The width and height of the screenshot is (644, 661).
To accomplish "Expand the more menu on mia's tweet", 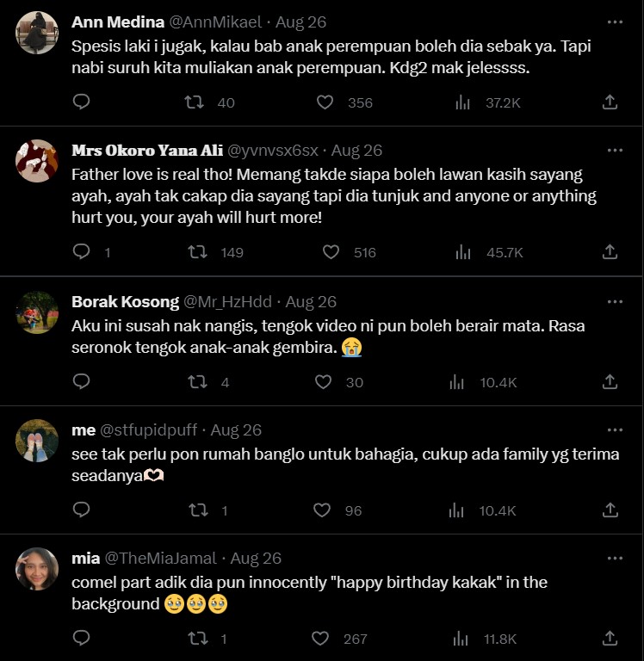I will click(x=615, y=559).
